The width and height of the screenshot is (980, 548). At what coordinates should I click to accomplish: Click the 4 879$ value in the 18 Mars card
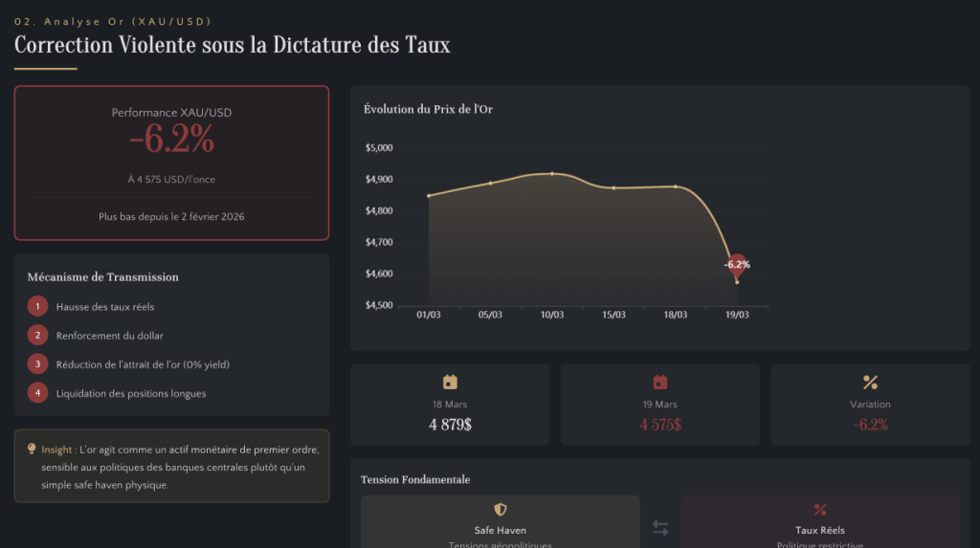[450, 425]
